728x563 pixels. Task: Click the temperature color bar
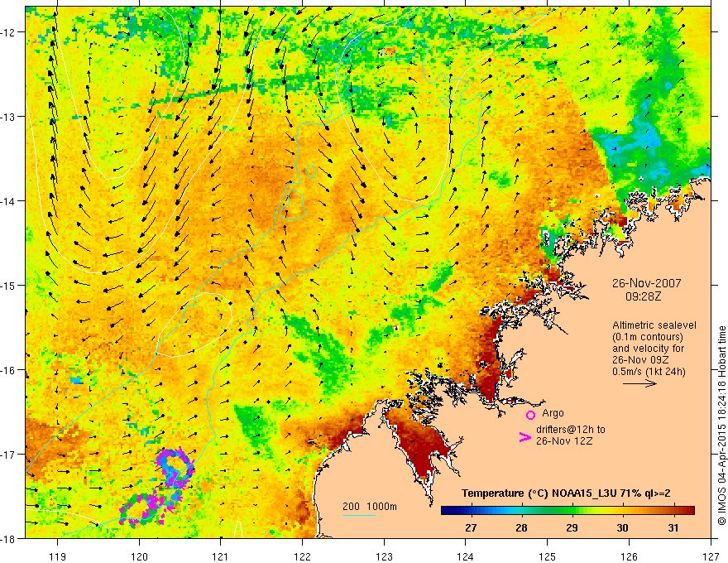click(568, 511)
